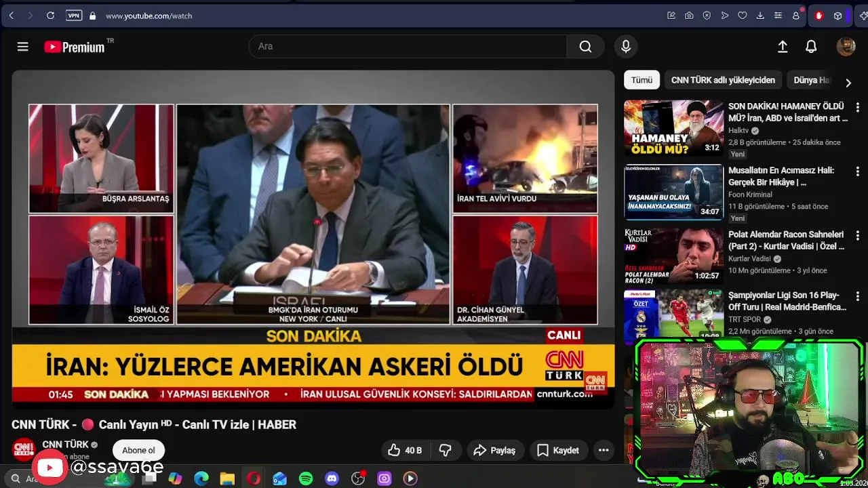Reload the page with the refresh icon
Screen dimensions: 868x488
[x=50, y=16]
